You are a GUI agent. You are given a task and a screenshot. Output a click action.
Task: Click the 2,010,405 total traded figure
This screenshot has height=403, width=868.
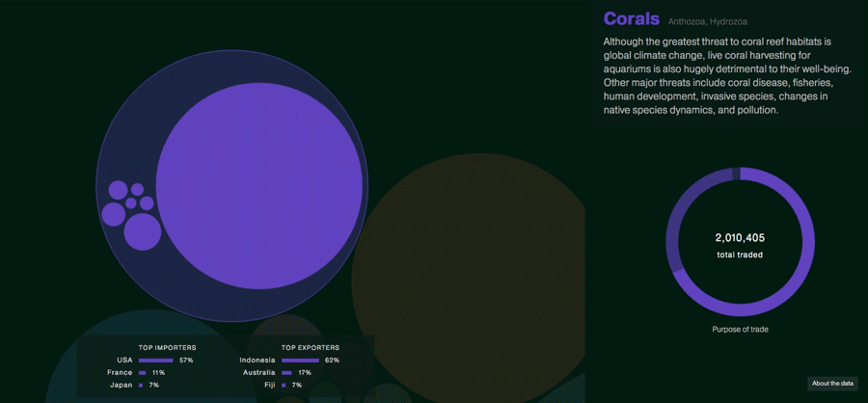740,238
